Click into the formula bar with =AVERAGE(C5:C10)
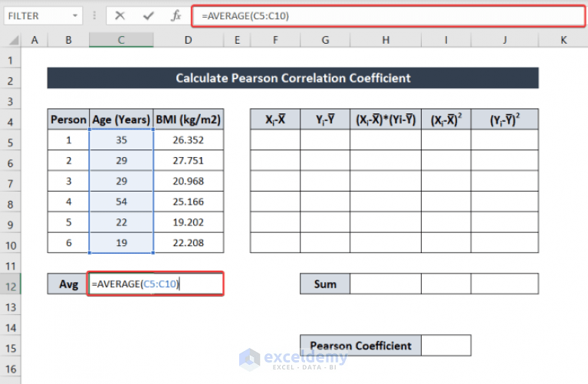This screenshot has width=588, height=384. 388,16
